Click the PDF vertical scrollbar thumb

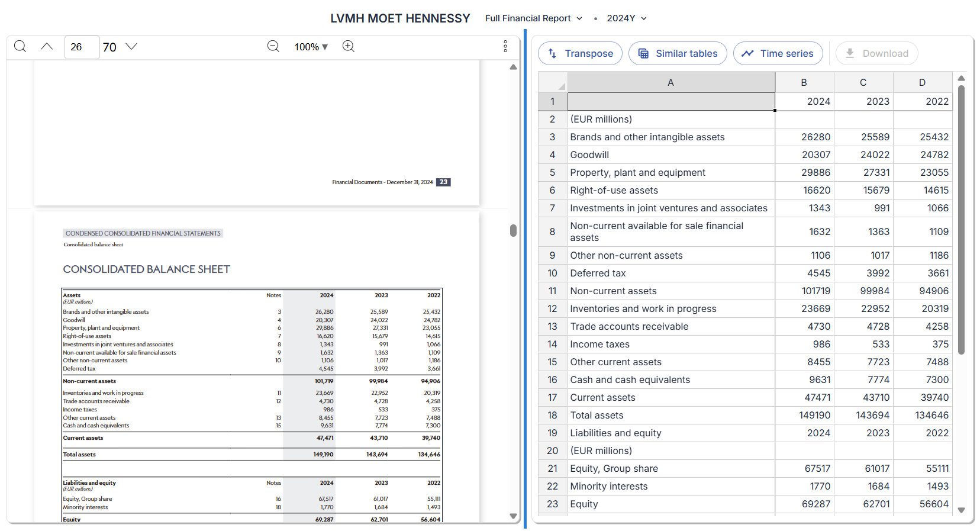(513, 230)
